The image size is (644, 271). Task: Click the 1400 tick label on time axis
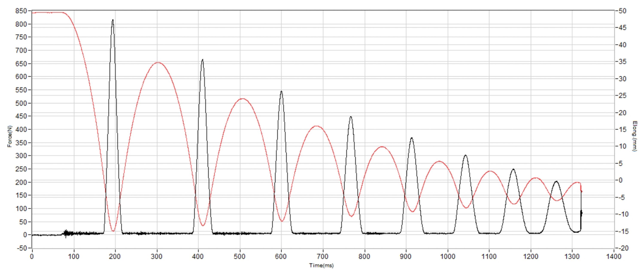[614, 257]
